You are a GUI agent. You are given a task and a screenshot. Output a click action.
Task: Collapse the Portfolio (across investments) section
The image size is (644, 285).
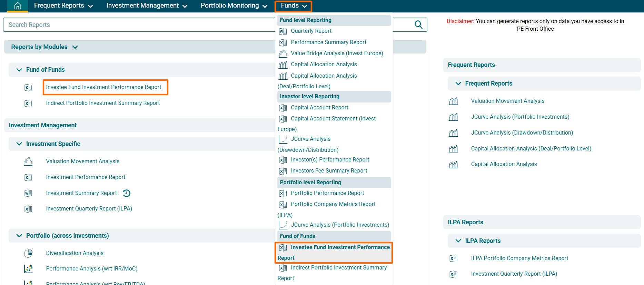pyautogui.click(x=19, y=236)
